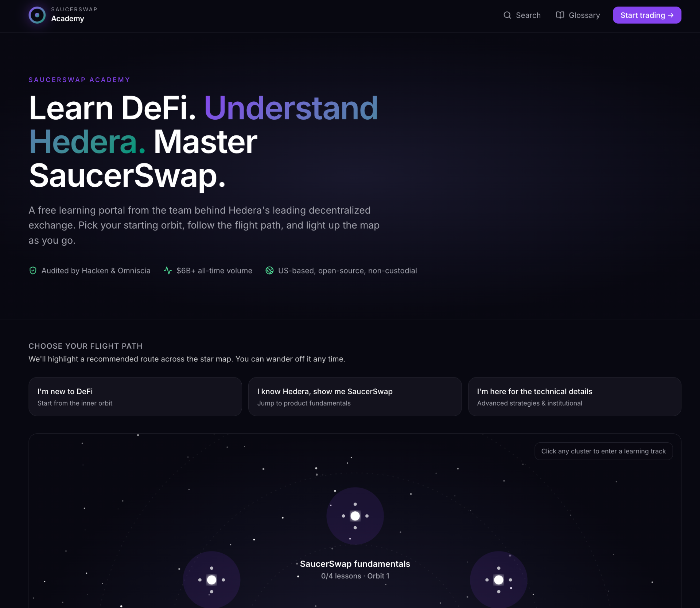This screenshot has width=700, height=608.
Task: Click the activity pulse icon beside $6B+ volume
Action: click(168, 270)
